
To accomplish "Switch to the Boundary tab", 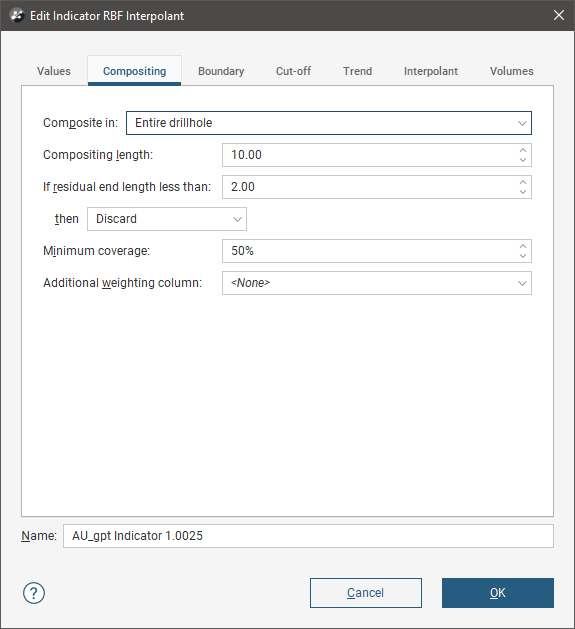I will tap(221, 71).
